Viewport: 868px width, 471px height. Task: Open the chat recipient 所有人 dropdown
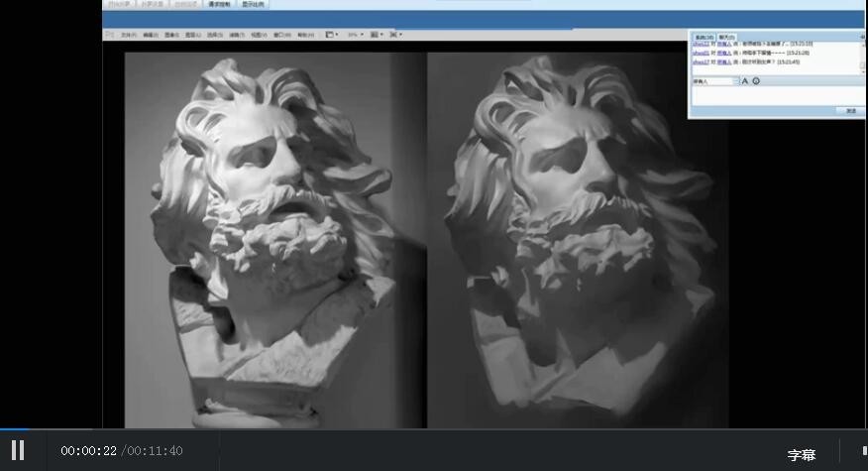(715, 81)
